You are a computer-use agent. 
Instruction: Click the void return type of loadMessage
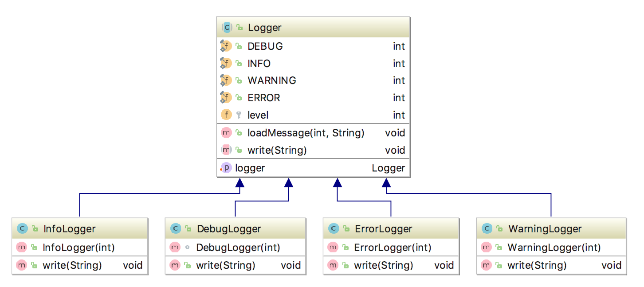click(x=395, y=133)
